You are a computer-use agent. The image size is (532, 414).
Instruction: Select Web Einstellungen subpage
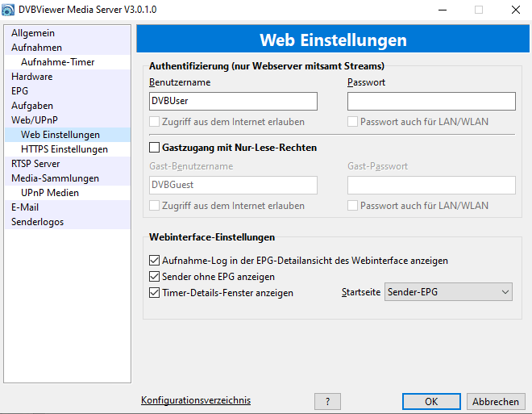point(68,135)
